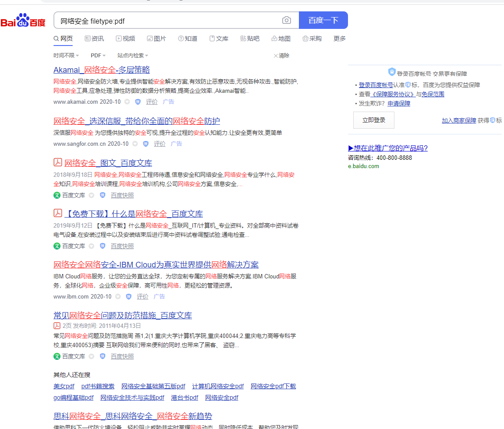Click 评价 link under the sangfor result

(x=160, y=144)
